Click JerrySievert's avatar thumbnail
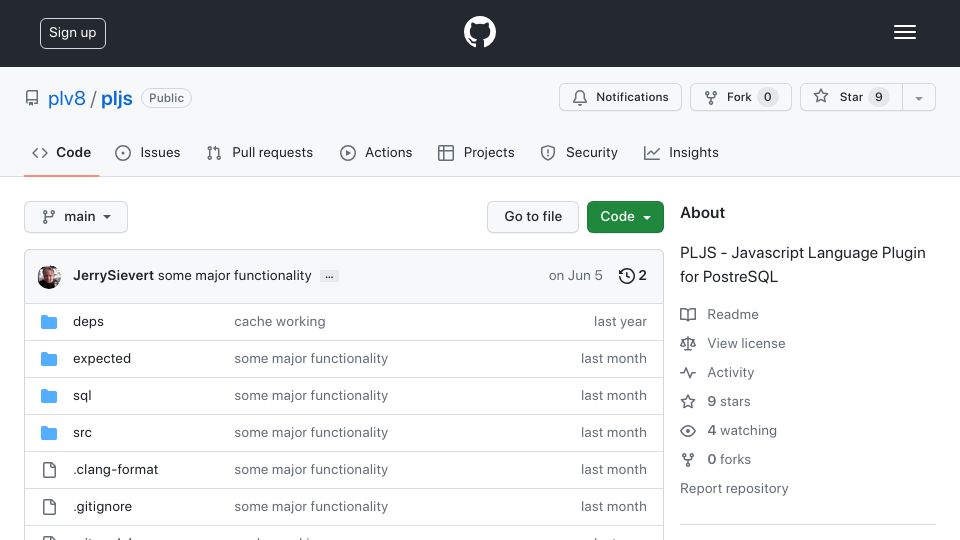960x540 pixels. tap(49, 277)
